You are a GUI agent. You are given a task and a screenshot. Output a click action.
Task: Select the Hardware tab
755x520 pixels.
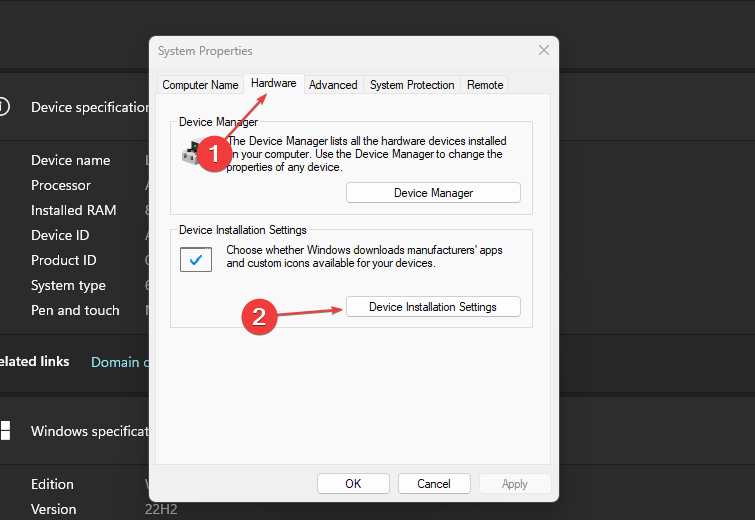click(273, 84)
